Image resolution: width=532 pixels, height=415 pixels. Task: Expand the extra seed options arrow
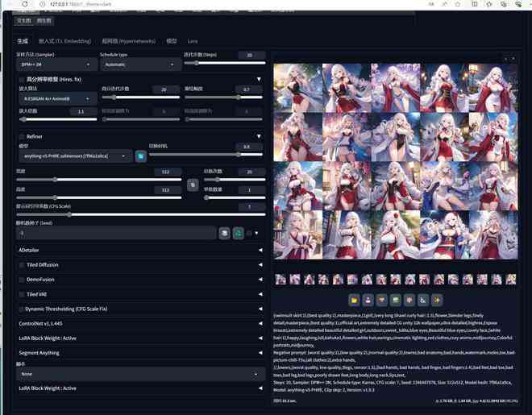point(256,233)
